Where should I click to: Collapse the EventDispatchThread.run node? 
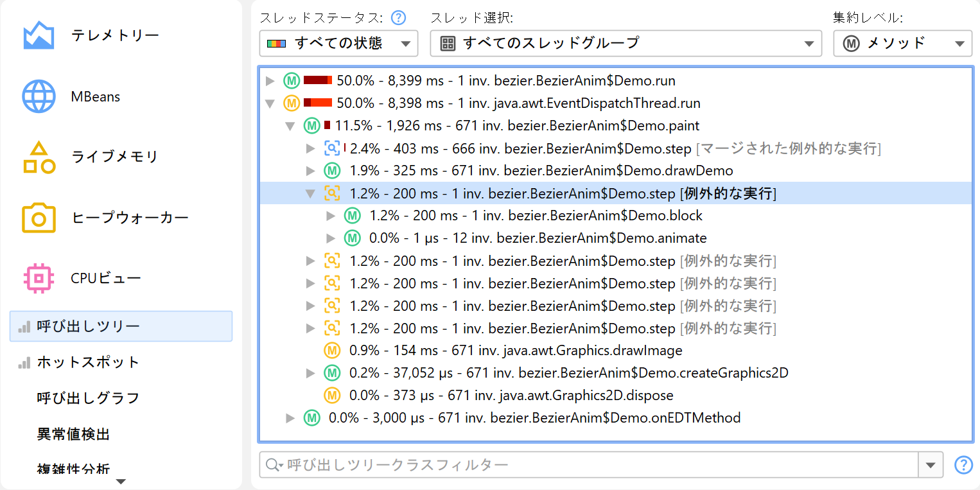point(270,103)
